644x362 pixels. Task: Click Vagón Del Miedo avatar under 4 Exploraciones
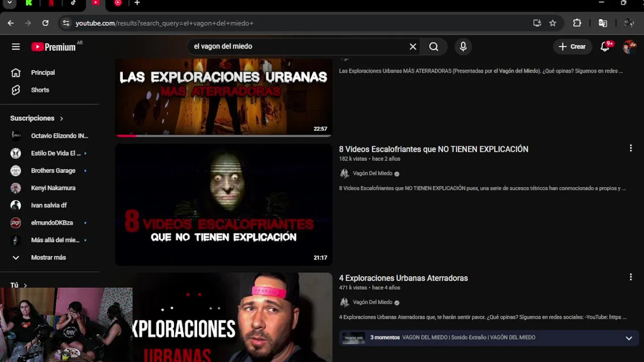[x=344, y=302]
